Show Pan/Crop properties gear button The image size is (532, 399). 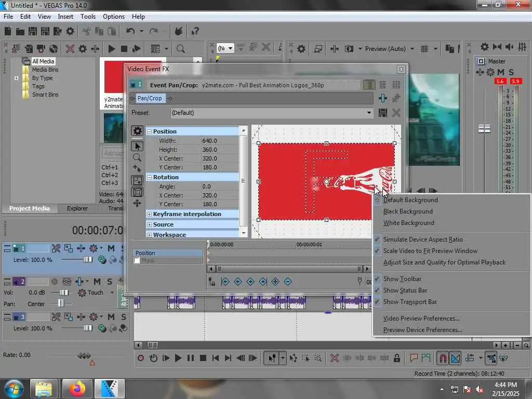point(137,131)
